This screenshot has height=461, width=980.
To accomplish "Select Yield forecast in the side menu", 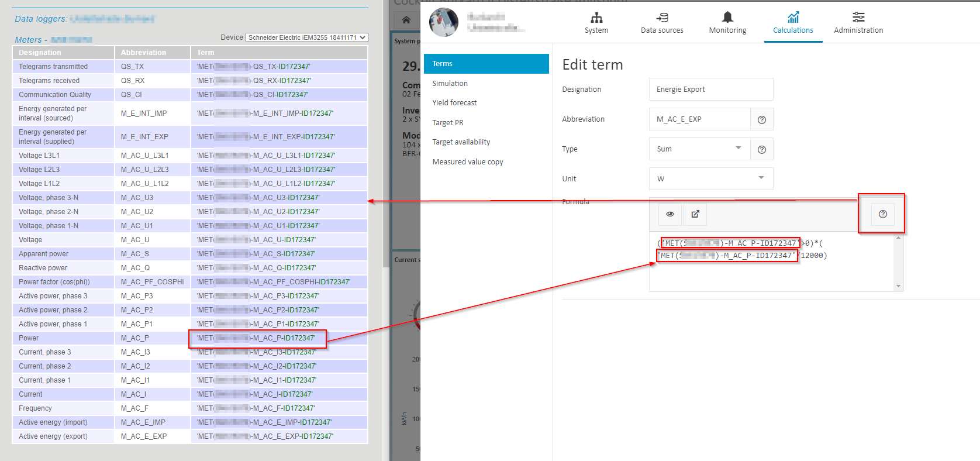I will point(454,103).
